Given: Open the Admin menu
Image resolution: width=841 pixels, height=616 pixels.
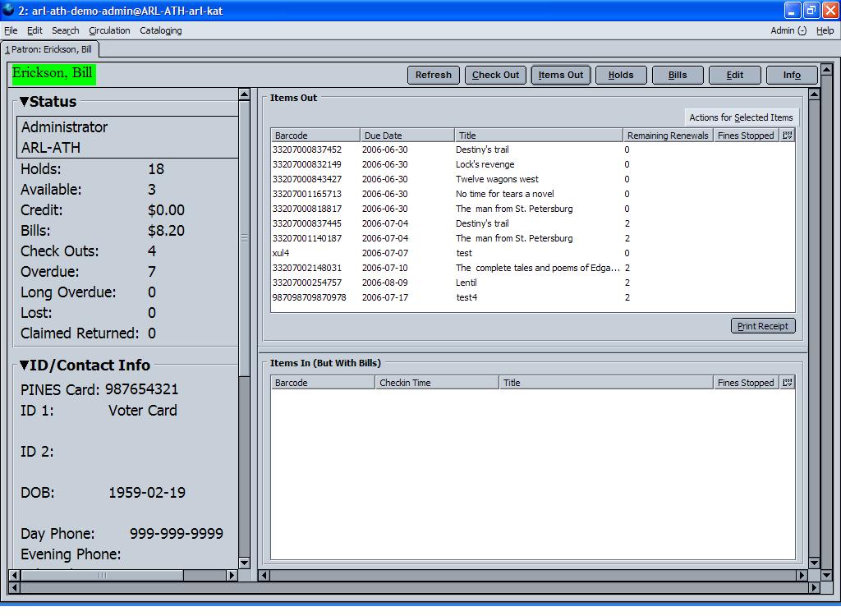Looking at the screenshot, I should pos(788,30).
